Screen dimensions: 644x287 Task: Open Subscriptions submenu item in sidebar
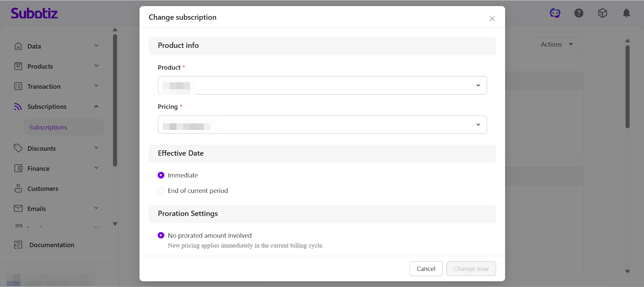pos(48,127)
